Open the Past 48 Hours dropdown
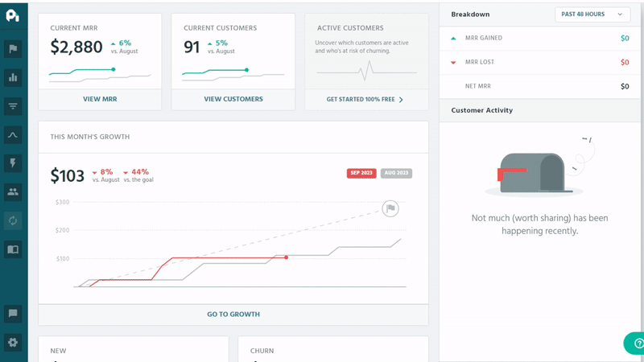The image size is (644, 362). 592,14
